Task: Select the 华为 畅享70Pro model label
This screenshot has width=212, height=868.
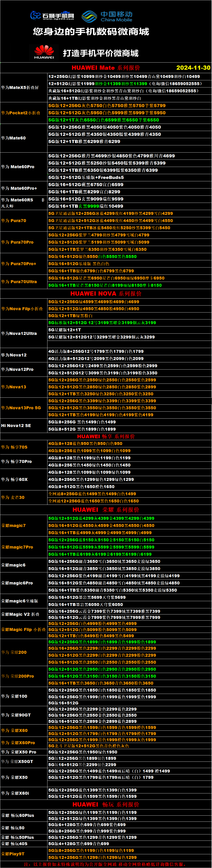Action: click(16, 462)
